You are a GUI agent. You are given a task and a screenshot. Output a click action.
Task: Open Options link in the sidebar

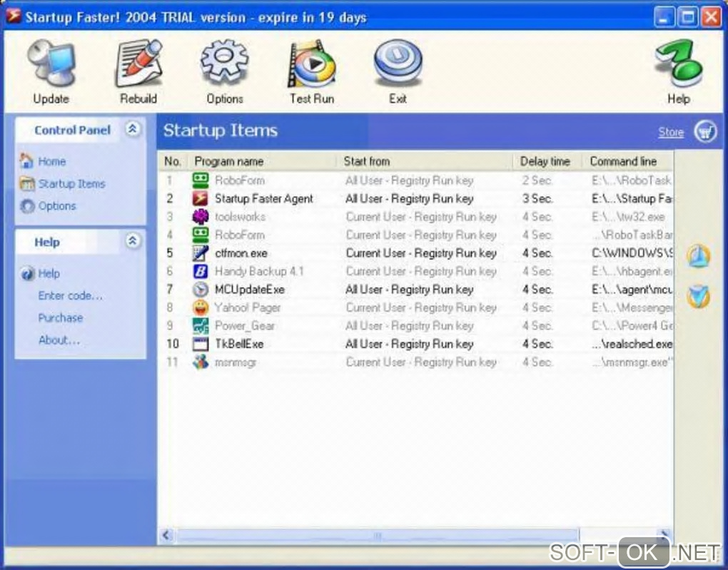(x=56, y=205)
